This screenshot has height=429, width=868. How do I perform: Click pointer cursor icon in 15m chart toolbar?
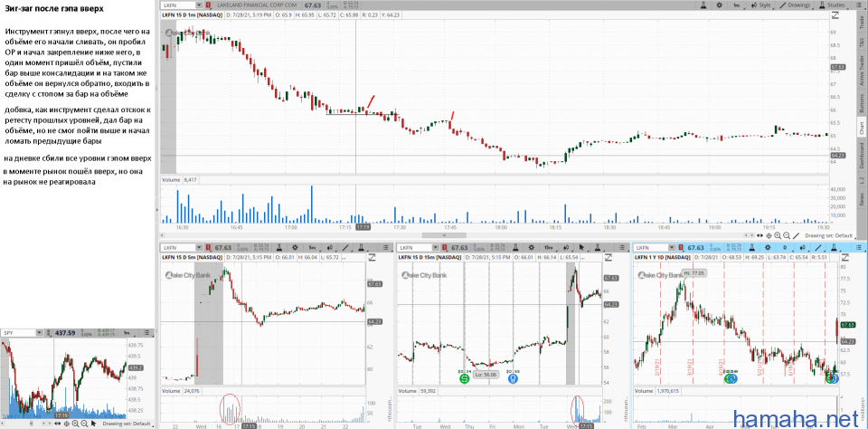tap(582, 247)
